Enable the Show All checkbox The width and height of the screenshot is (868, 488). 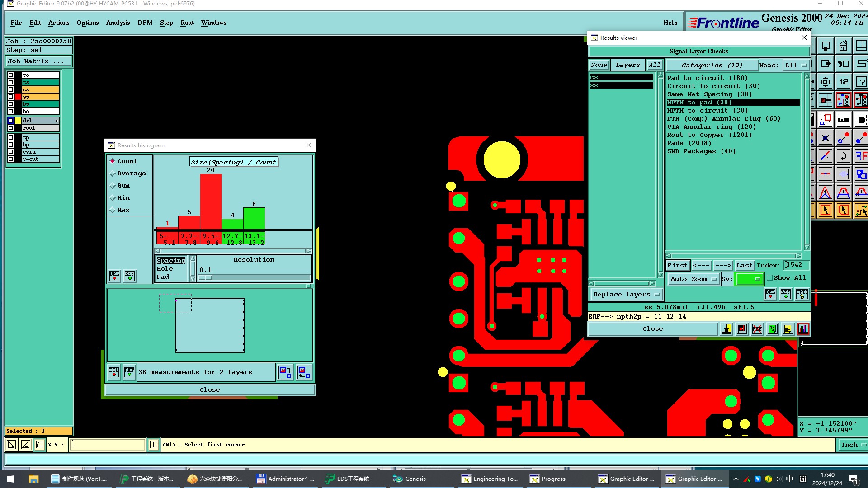pyautogui.click(x=770, y=278)
